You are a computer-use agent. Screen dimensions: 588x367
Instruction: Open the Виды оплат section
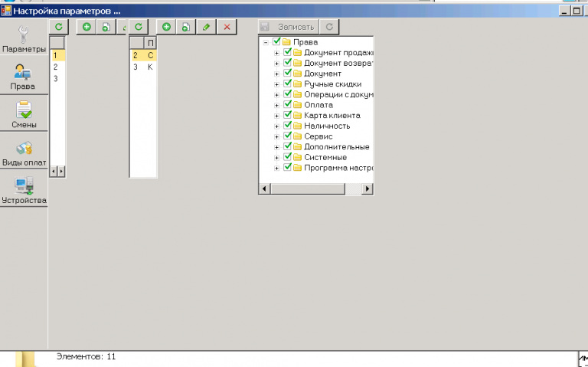click(24, 152)
